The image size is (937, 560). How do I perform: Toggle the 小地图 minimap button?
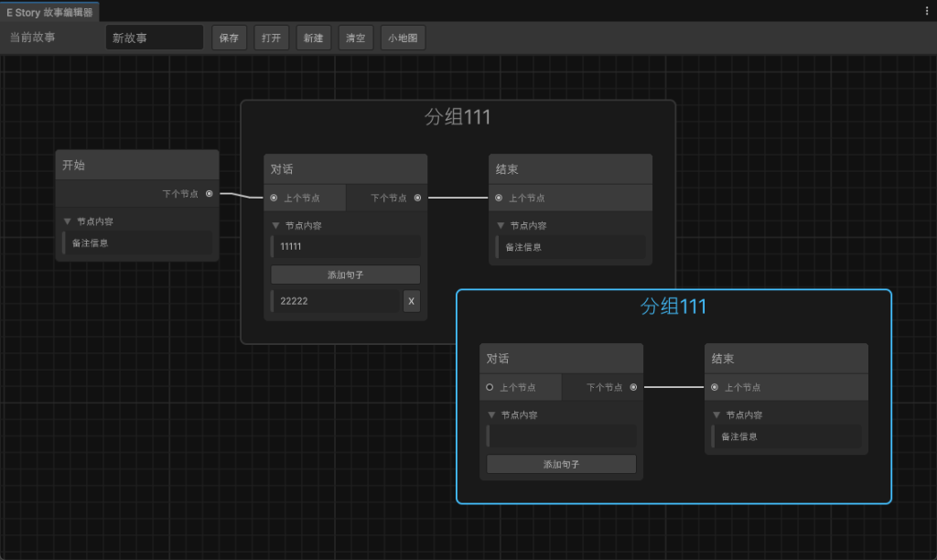403,38
